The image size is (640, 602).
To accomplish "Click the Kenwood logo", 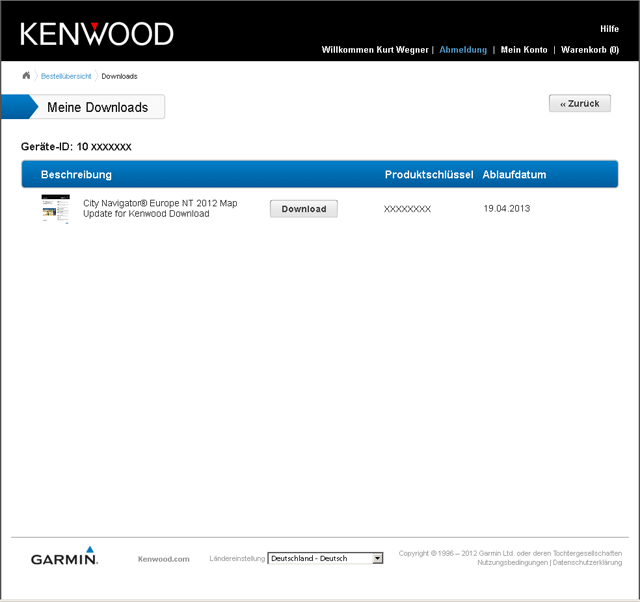I will tap(97, 34).
